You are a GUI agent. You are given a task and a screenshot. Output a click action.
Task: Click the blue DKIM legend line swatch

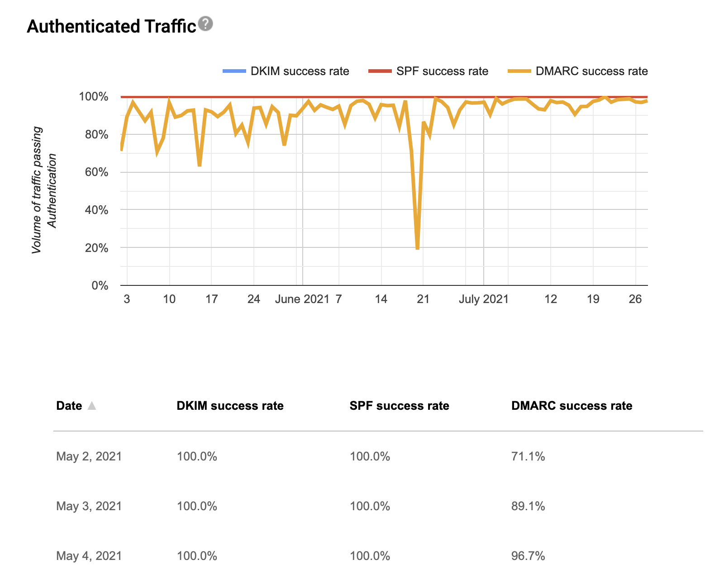[233, 71]
